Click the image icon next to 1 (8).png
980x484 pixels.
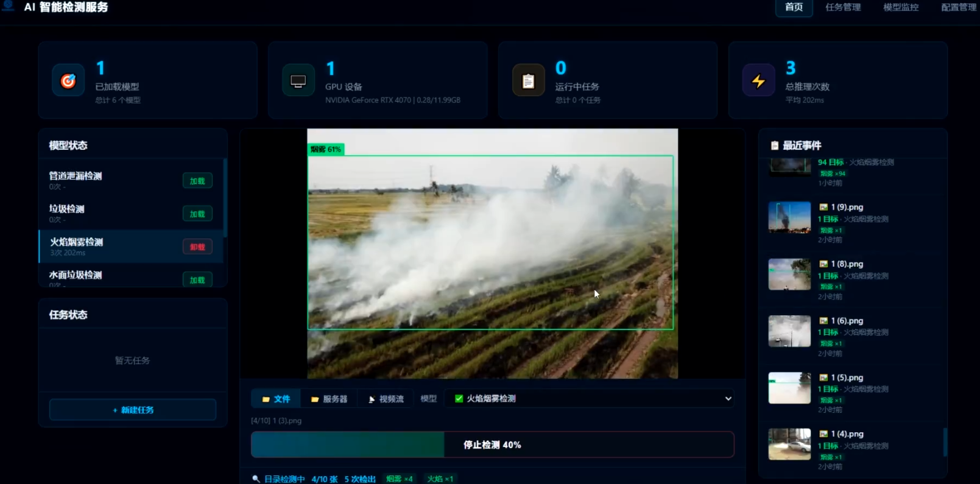[x=823, y=264]
